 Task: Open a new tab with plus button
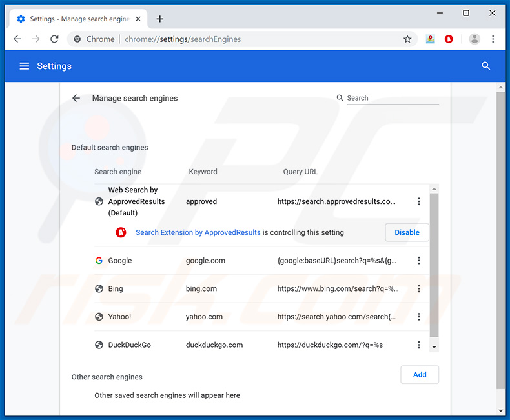(159, 19)
